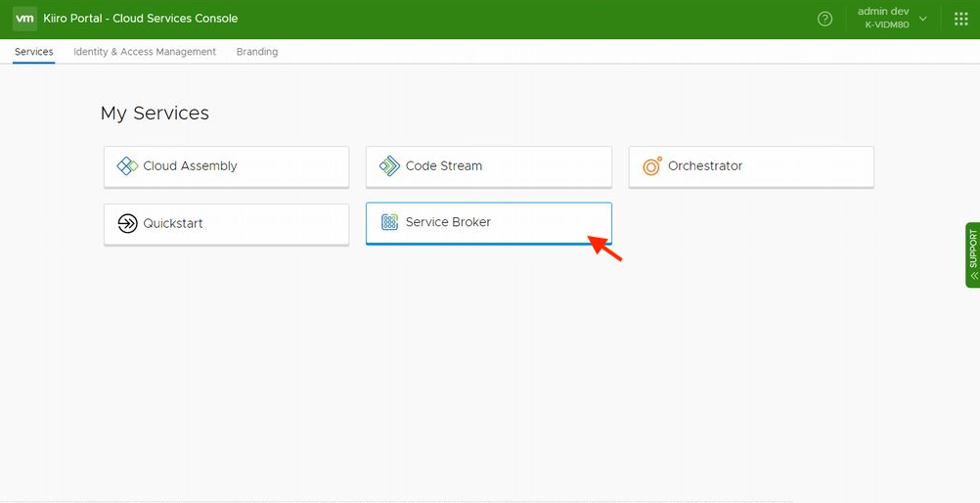Expand the Support side panel chevrons

coord(974,275)
